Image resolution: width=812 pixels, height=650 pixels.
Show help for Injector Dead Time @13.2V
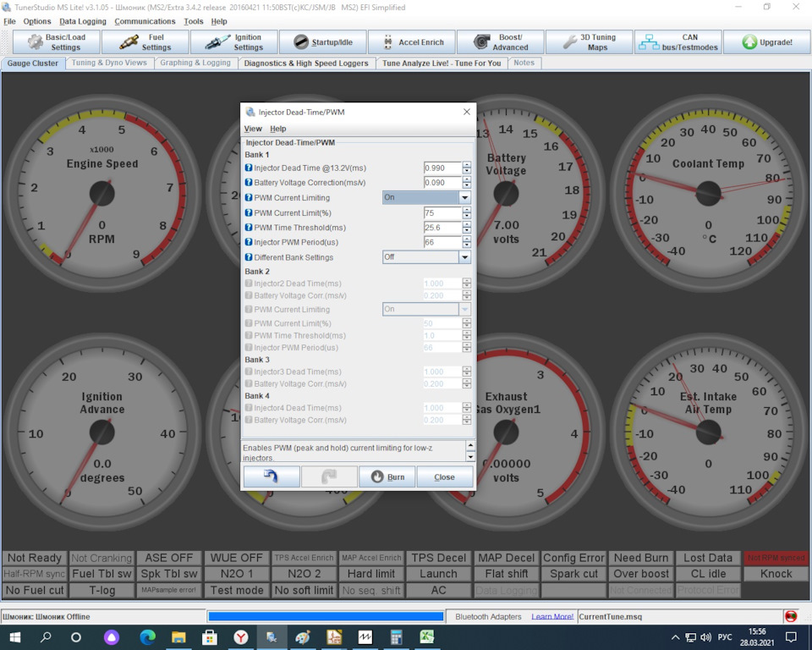click(x=249, y=168)
